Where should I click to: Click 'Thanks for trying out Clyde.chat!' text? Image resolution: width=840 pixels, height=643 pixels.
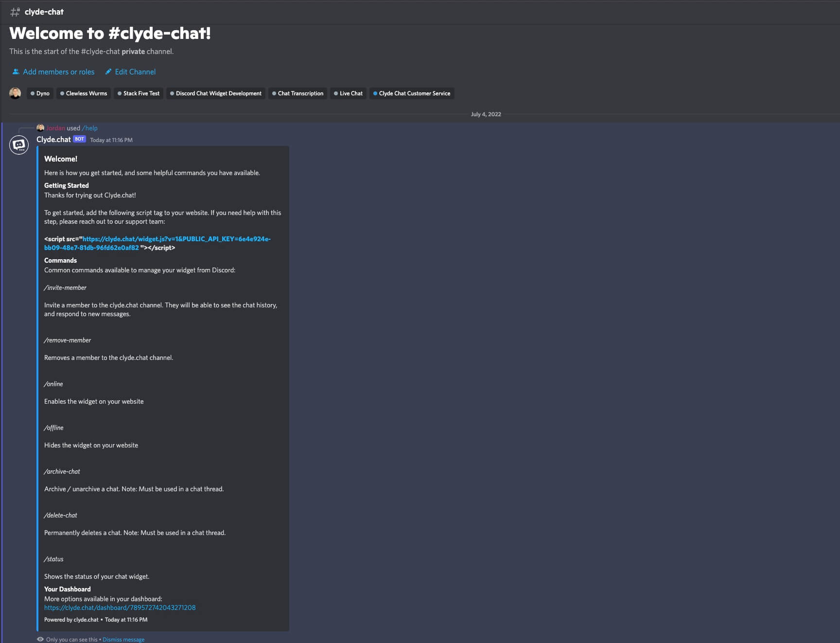coord(90,195)
